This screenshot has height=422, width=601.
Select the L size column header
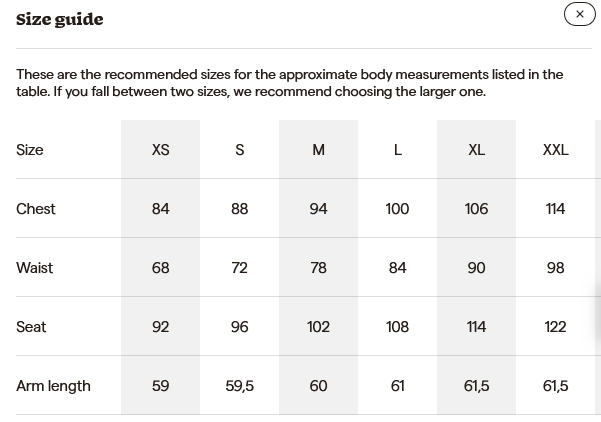[397, 150]
